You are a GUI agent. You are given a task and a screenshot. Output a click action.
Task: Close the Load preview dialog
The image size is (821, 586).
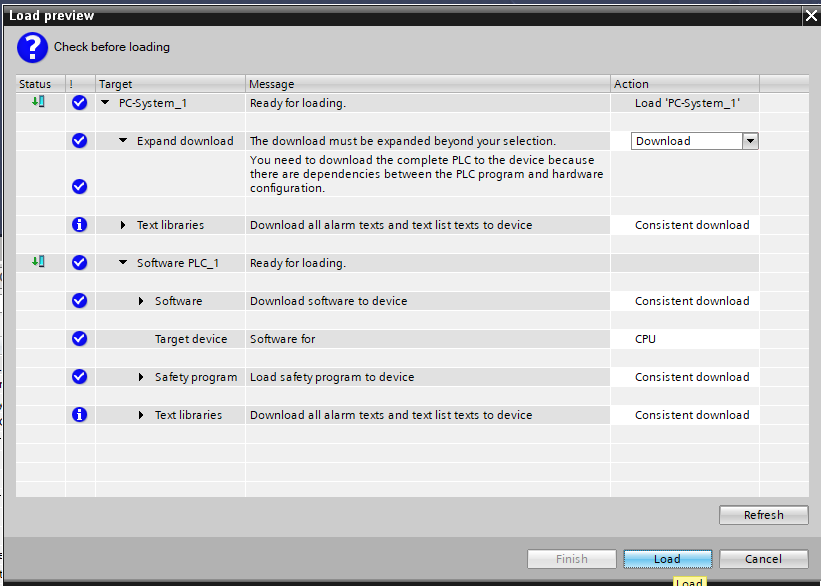point(809,15)
